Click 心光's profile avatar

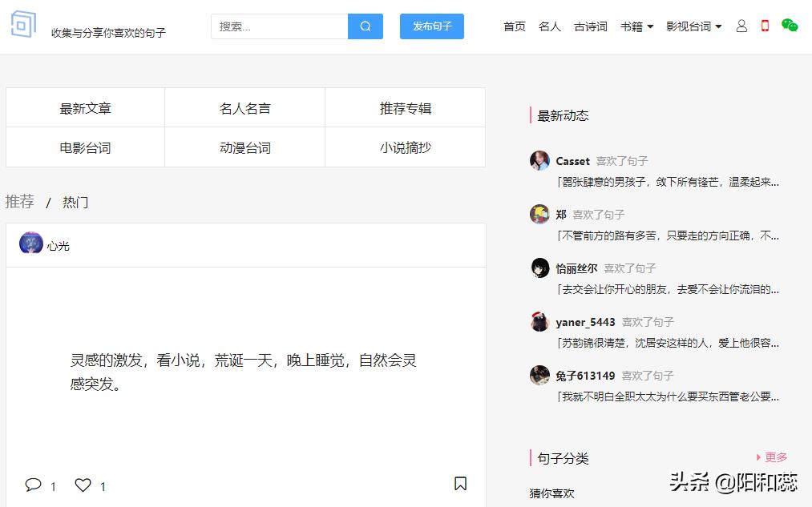tap(30, 243)
